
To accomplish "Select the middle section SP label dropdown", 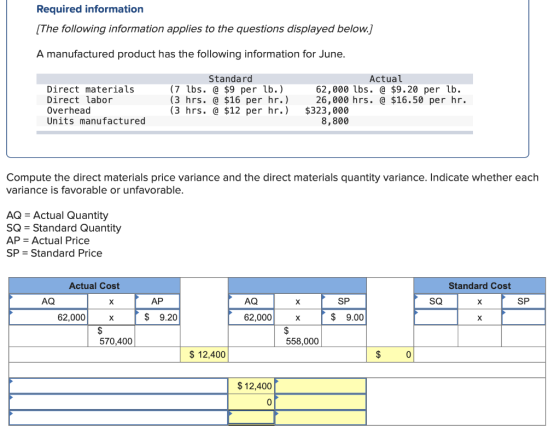I will [344, 301].
